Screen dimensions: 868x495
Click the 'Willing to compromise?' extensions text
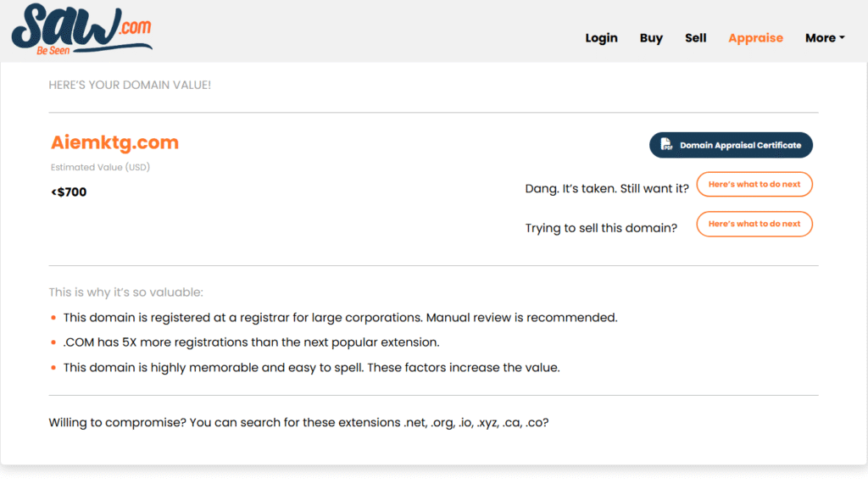tap(298, 422)
